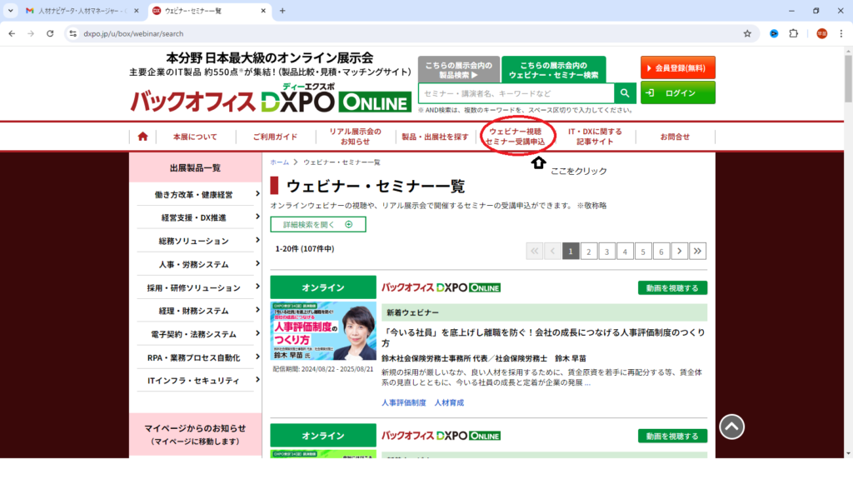853x504 pixels.
Task: Open お問合せ menu item
Action: pyautogui.click(x=675, y=137)
